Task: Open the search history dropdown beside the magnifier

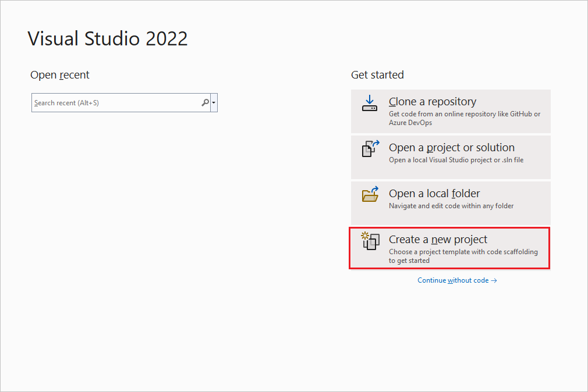Action: point(214,102)
